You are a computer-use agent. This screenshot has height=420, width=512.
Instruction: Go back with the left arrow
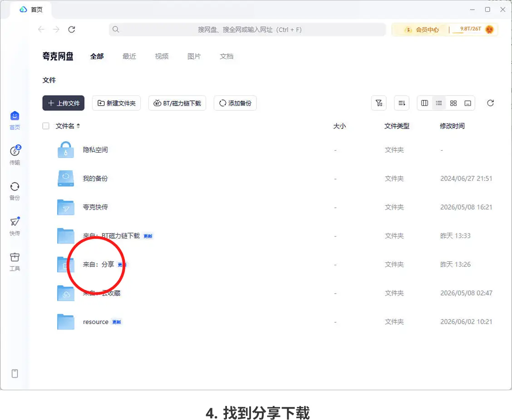click(41, 30)
